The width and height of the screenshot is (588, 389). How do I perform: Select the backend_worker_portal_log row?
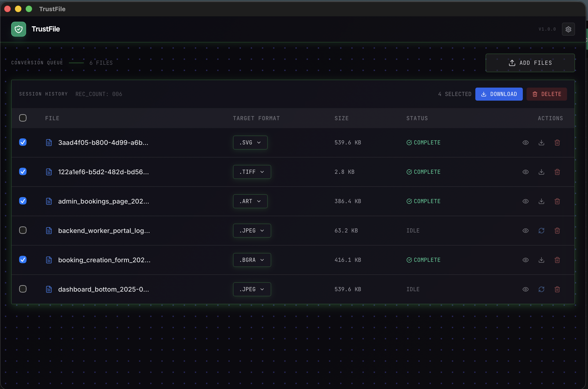click(x=23, y=230)
